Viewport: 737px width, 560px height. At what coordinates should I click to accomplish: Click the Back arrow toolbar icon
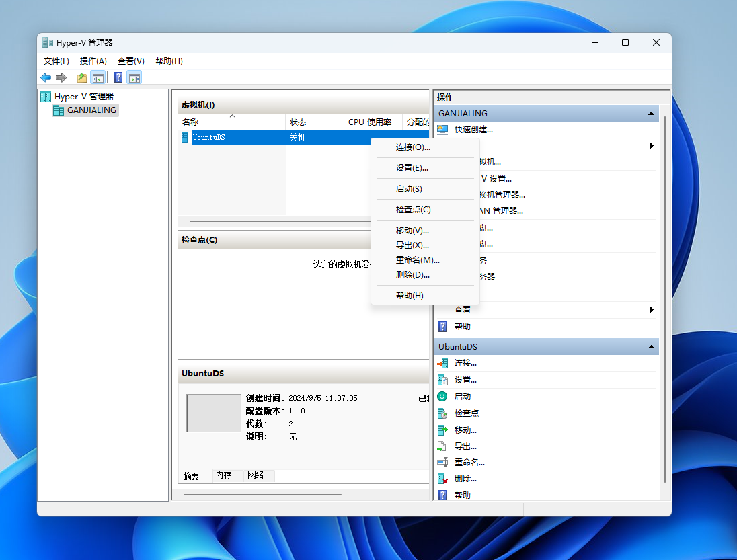point(46,77)
